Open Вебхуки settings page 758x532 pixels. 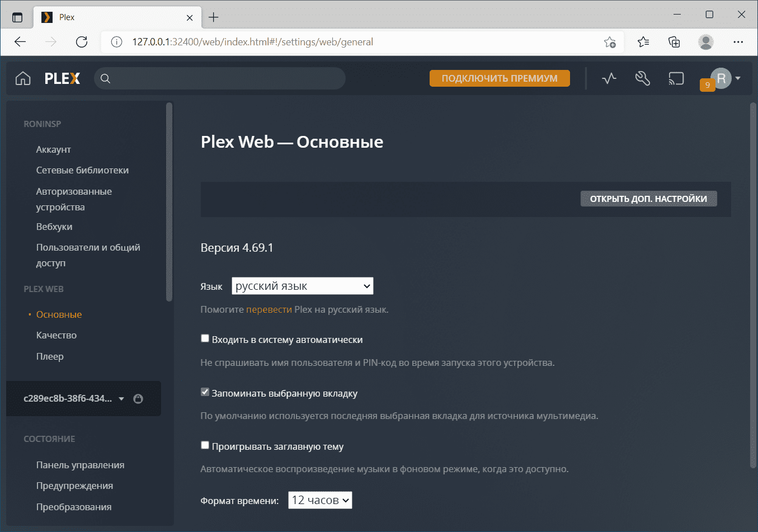[54, 227]
